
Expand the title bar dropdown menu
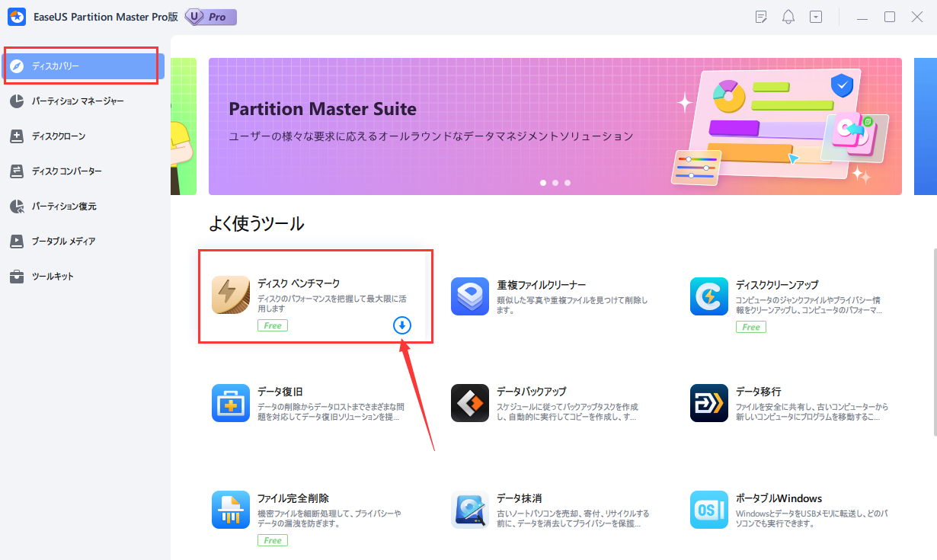[816, 17]
